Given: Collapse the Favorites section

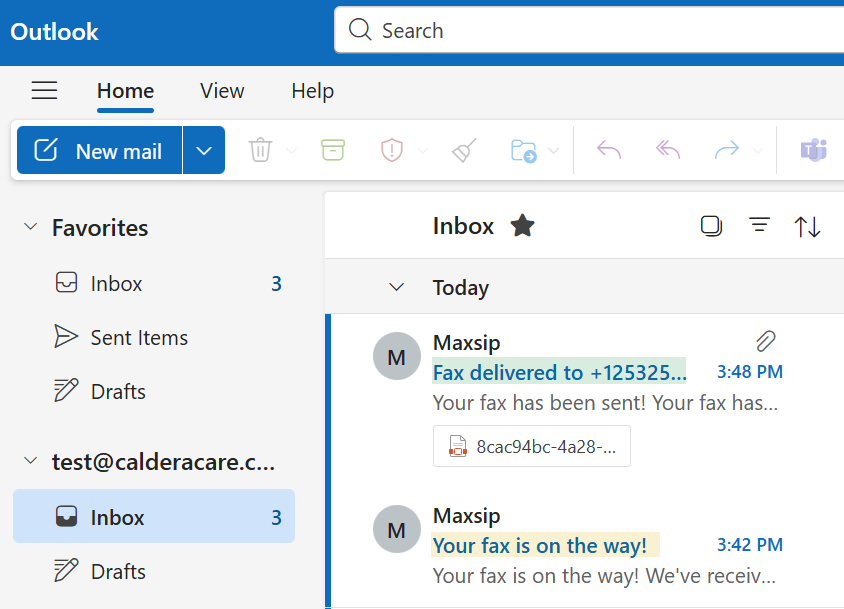Looking at the screenshot, I should [x=31, y=227].
